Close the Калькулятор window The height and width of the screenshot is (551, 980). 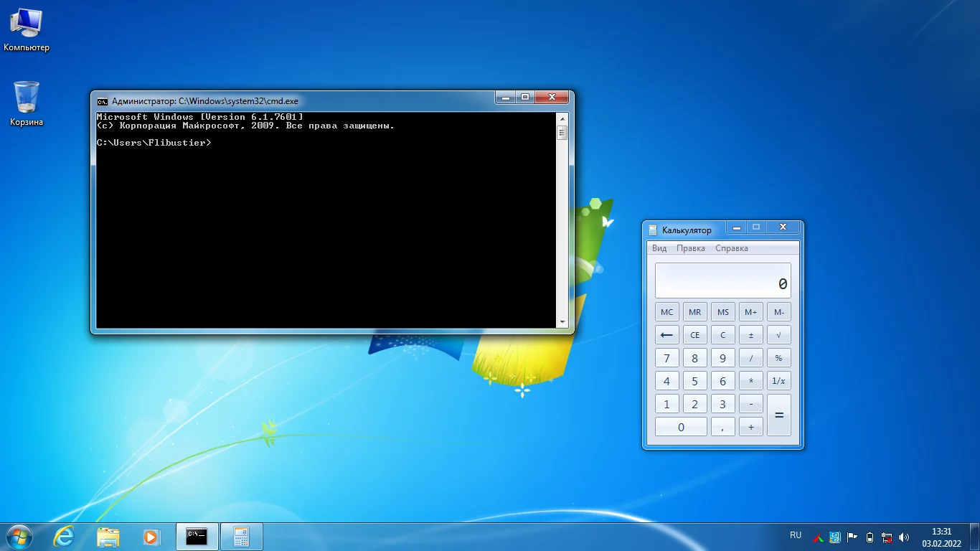tap(783, 227)
